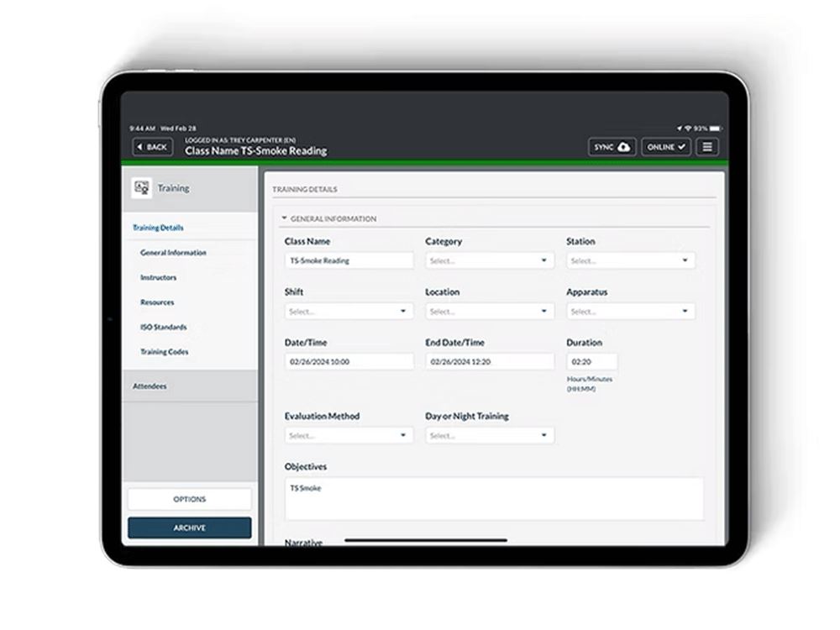840x630 pixels.
Task: Collapse the General Information section
Action: 284,219
